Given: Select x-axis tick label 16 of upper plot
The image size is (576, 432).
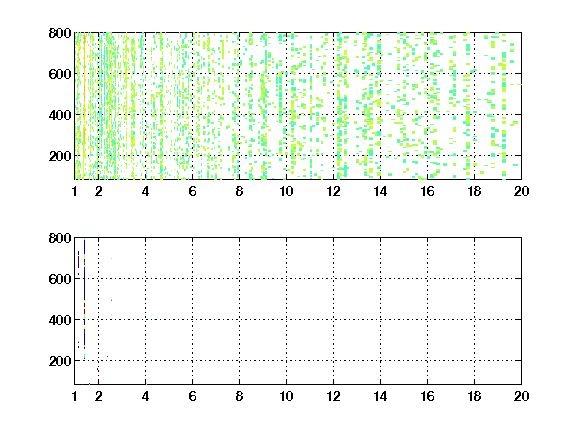Looking at the screenshot, I should (427, 191).
